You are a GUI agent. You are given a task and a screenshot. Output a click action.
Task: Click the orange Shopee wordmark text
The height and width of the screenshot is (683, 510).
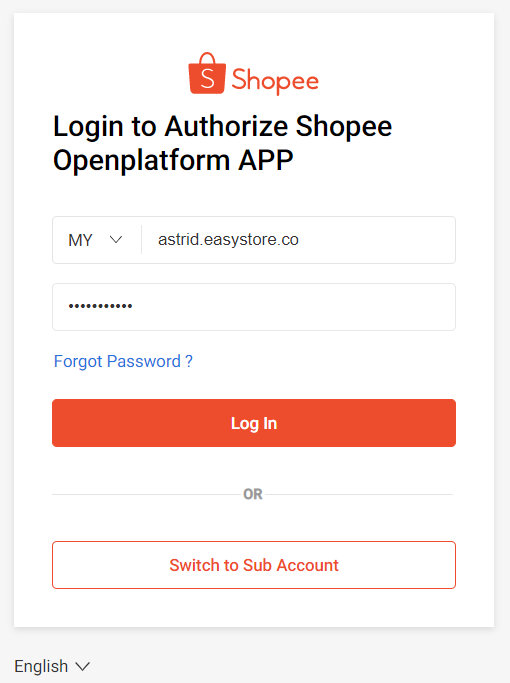click(275, 81)
